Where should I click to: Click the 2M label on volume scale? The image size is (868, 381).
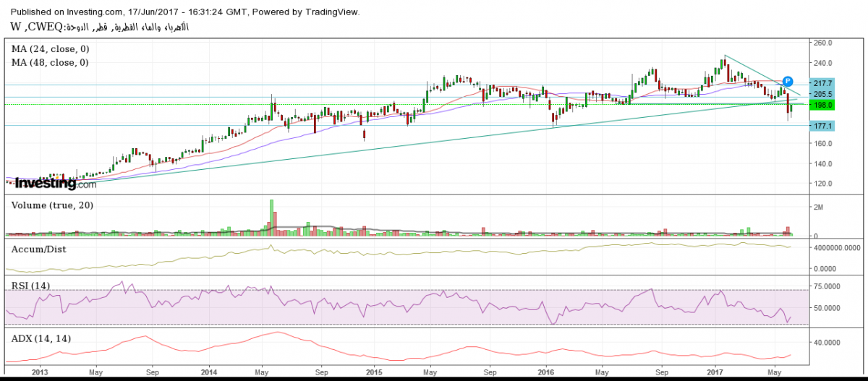pyautogui.click(x=818, y=208)
